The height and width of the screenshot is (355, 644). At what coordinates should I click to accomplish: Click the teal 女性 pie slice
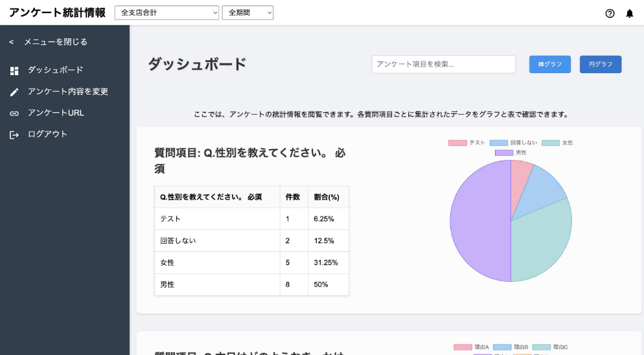pyautogui.click(x=542, y=242)
